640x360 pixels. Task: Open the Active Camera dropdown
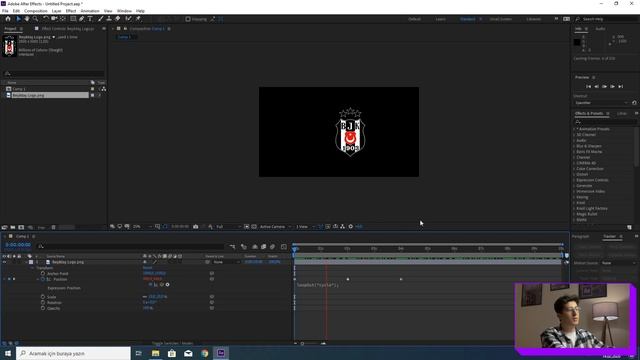point(276,227)
